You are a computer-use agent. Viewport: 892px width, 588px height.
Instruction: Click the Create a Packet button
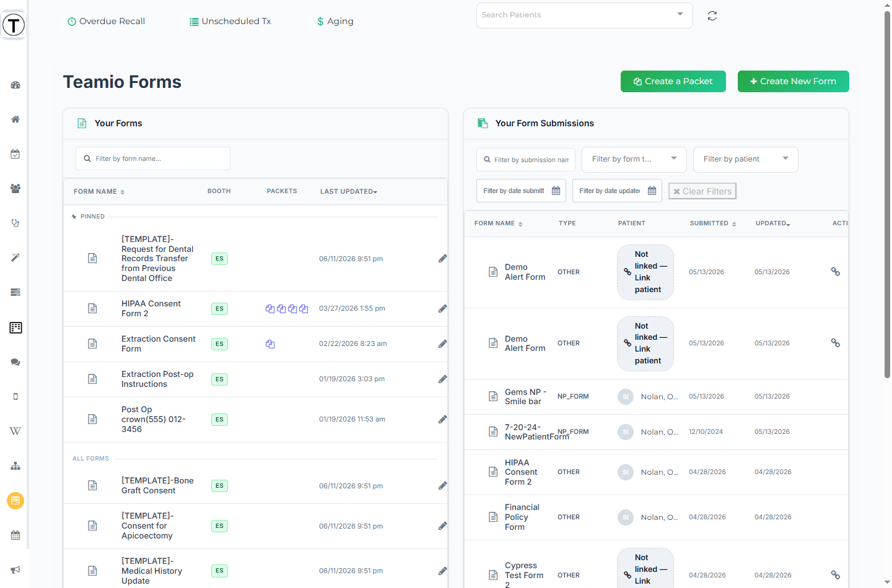673,81
